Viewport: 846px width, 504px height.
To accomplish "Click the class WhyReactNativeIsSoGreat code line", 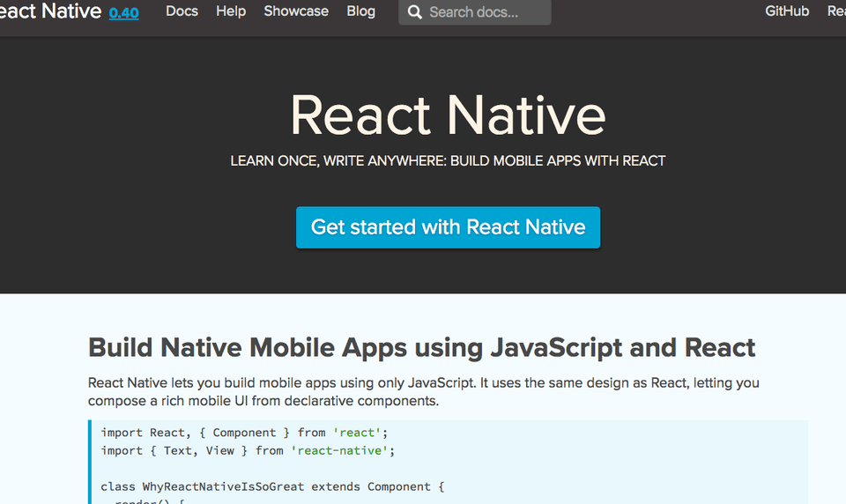I will pyautogui.click(x=272, y=486).
